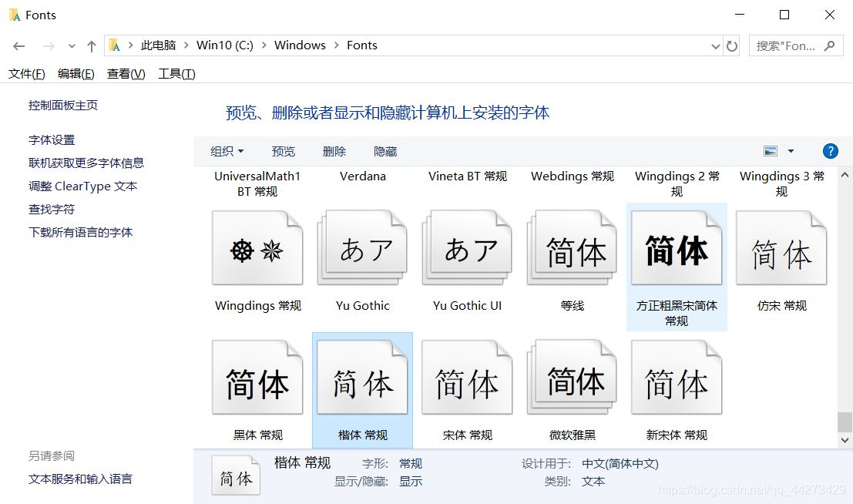Expand the address bar history dropdown
Screen dimensions: 853x504
click(715, 45)
